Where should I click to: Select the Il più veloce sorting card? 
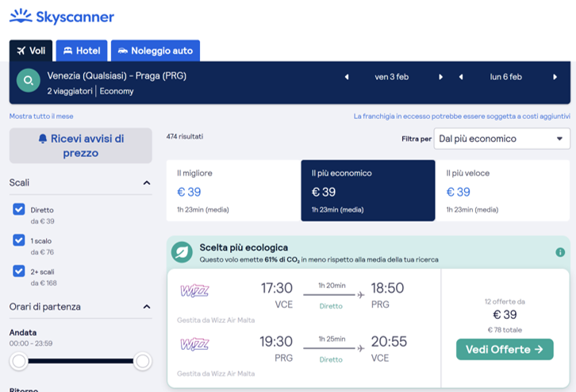pos(502,190)
